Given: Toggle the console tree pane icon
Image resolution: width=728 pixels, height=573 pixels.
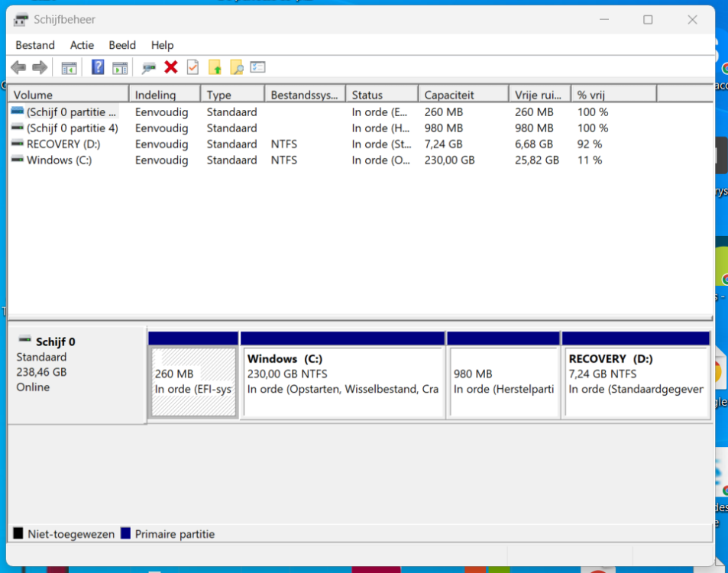Looking at the screenshot, I should (70, 68).
